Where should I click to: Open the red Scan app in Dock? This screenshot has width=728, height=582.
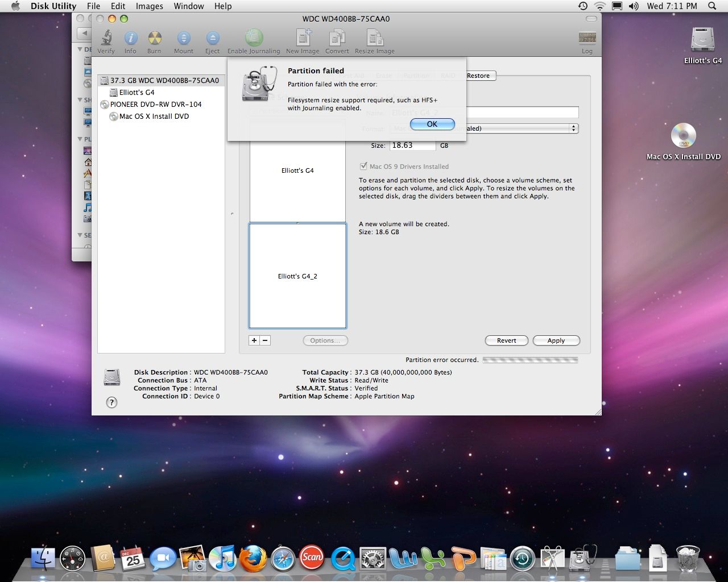(x=312, y=558)
